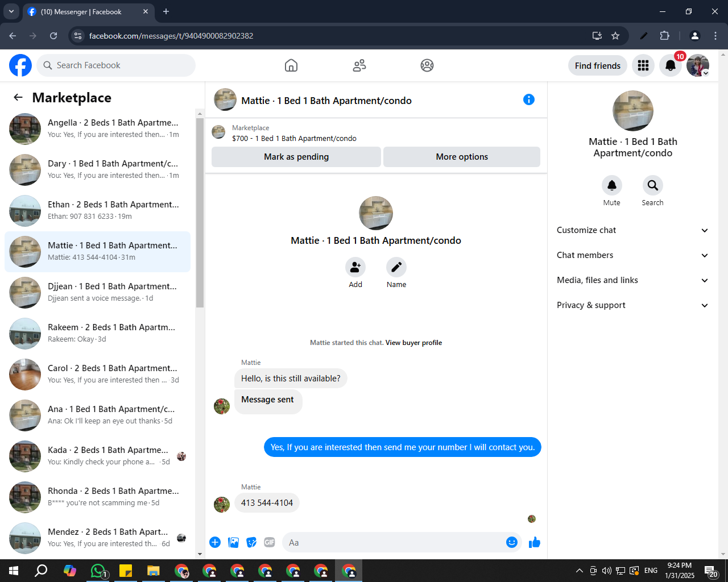Go back using the Marketplace arrow
Viewport: 728px width, 582px height.
coord(18,97)
